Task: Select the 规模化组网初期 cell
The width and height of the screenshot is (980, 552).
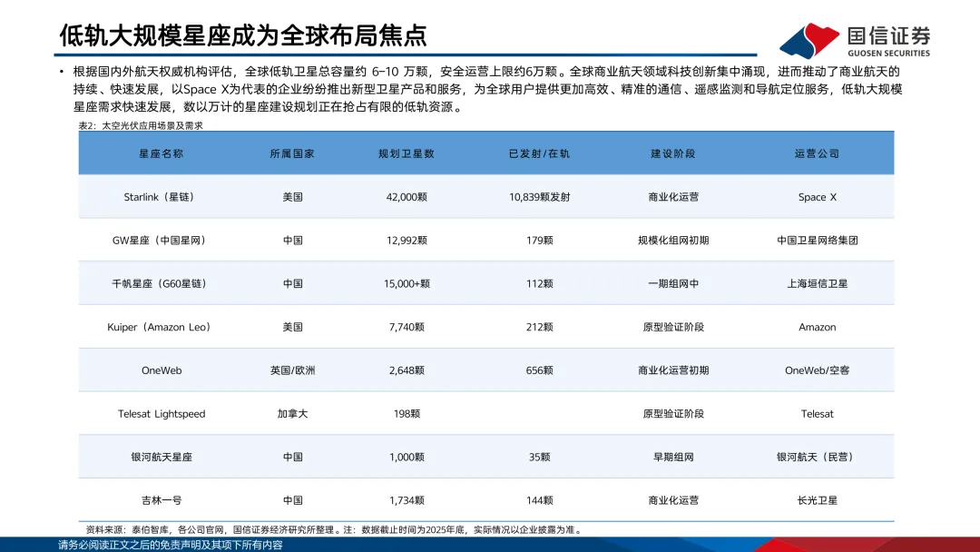Action: [x=673, y=240]
